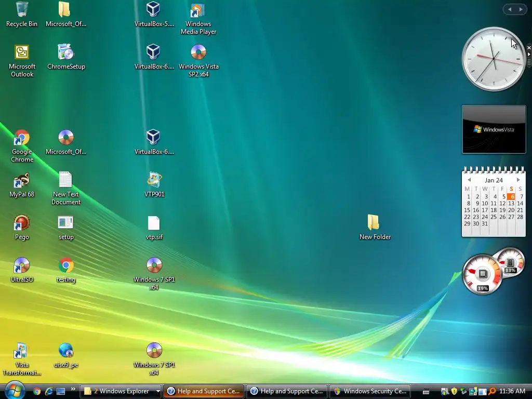Select the Windows Vista SP2 x64 disc image
Screen dimensions: 532x399
[198, 61]
